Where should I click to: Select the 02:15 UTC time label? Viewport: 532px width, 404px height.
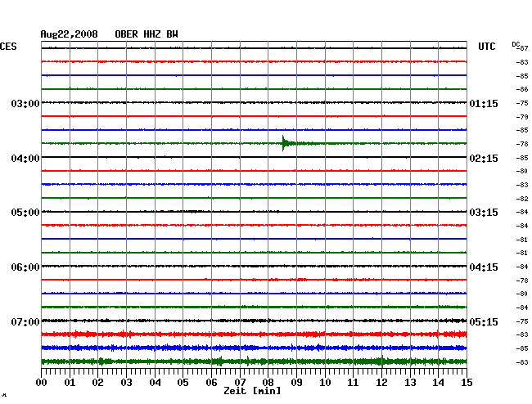[484, 159]
